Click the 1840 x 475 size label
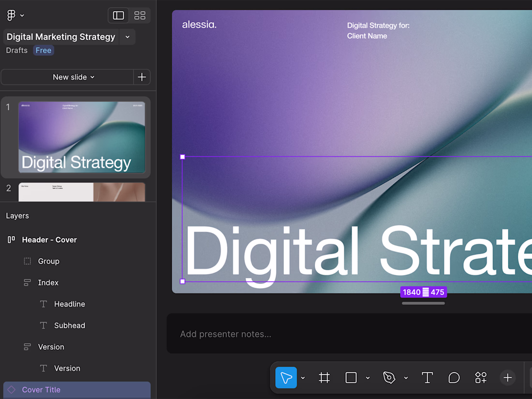The width and height of the screenshot is (532, 399). pyautogui.click(x=424, y=292)
